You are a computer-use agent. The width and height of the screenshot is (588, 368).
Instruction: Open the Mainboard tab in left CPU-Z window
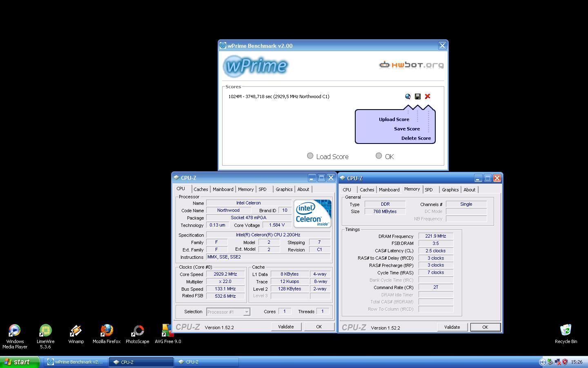tap(223, 189)
